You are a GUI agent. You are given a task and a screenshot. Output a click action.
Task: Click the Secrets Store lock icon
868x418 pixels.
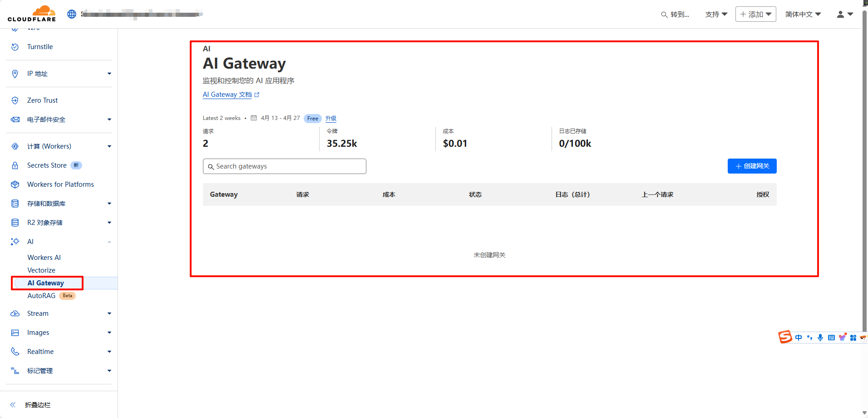pos(15,165)
